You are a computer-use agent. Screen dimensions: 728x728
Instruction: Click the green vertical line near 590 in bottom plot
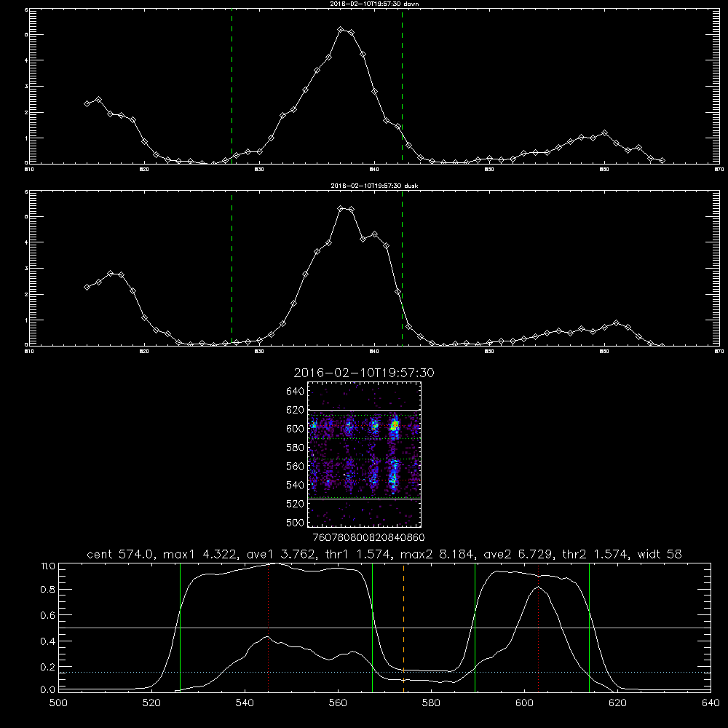click(x=475, y=628)
